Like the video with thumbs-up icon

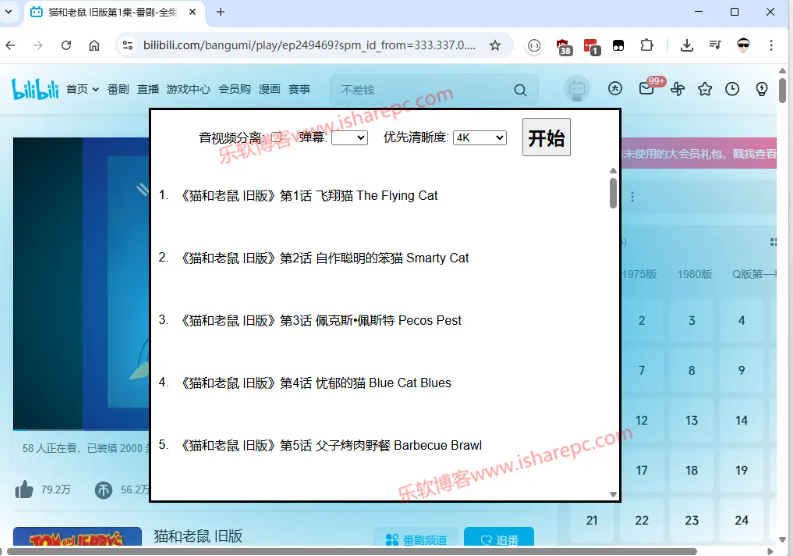(x=24, y=490)
